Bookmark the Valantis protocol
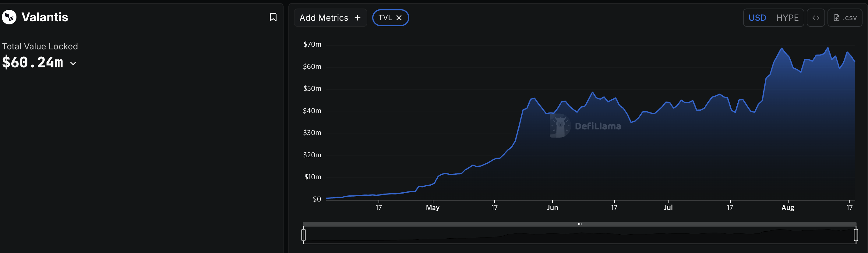The height and width of the screenshot is (253, 868). pos(273,17)
